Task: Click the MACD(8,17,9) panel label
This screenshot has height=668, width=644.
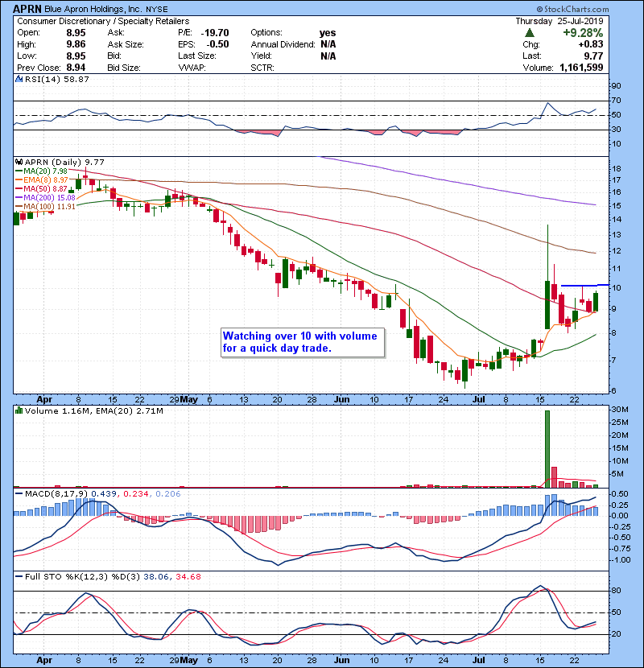Action: [x=56, y=494]
